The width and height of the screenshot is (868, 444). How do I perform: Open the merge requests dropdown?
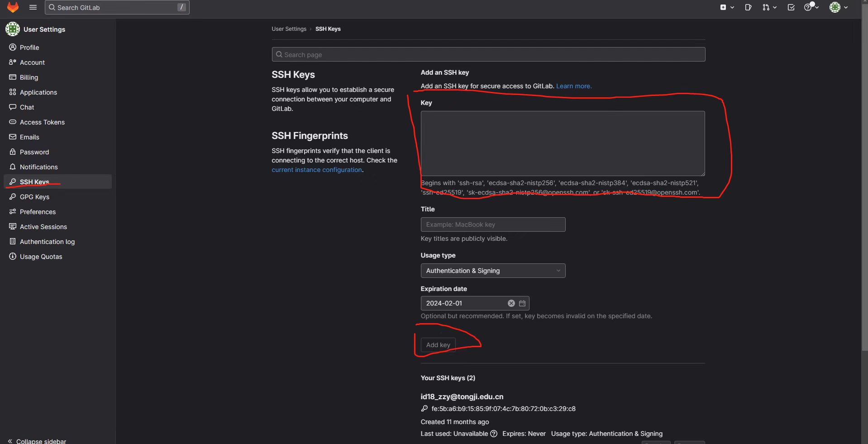click(x=769, y=7)
